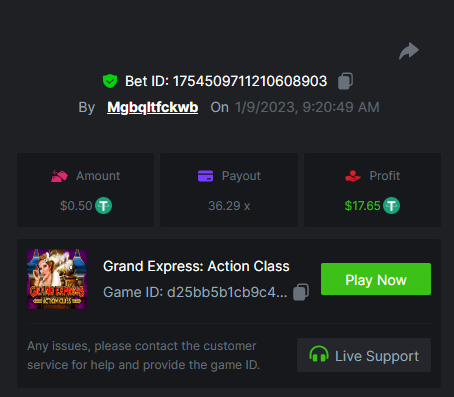The height and width of the screenshot is (397, 454).
Task: Click the share arrow icon
Action: tap(409, 51)
